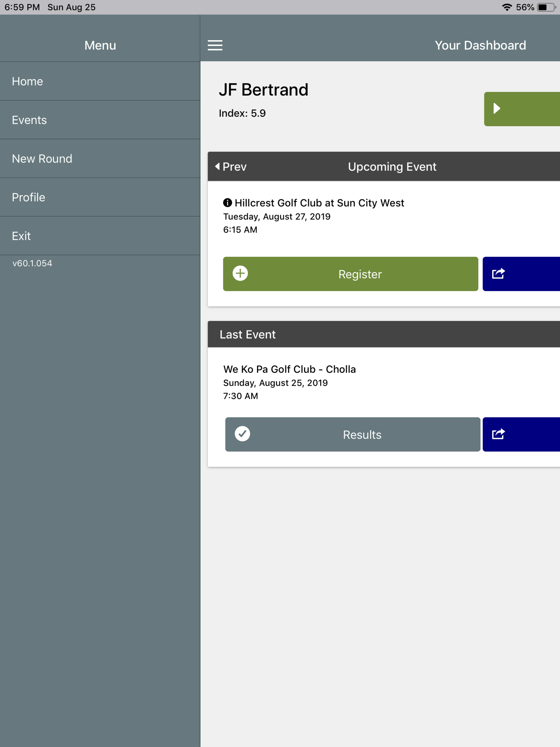Choose Exit in the side menu
The height and width of the screenshot is (747, 560).
click(x=21, y=236)
